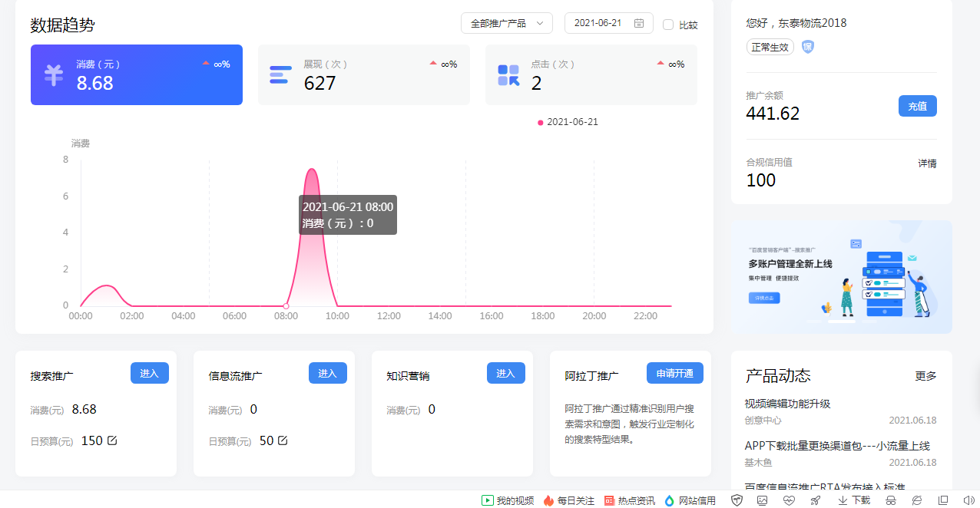Open 每日关注 flame icon in bottom bar
980x508 pixels.
(x=548, y=500)
